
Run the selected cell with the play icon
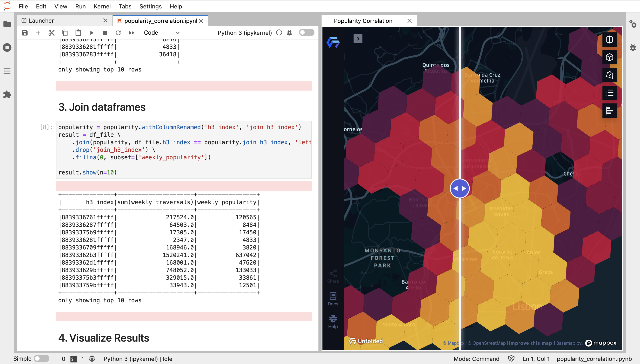click(92, 33)
